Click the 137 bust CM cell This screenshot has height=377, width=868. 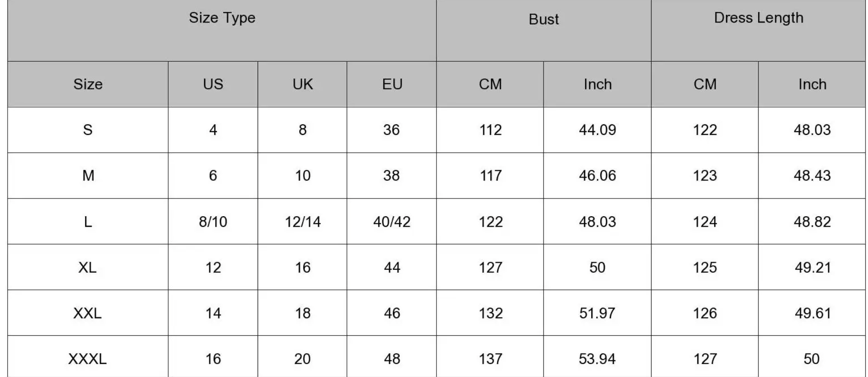(490, 359)
